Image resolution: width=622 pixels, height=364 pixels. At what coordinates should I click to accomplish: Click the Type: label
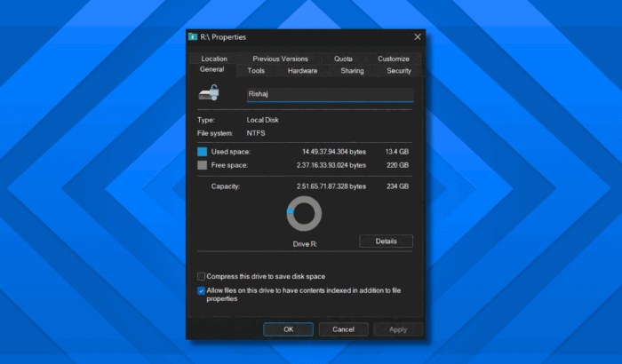click(x=206, y=120)
